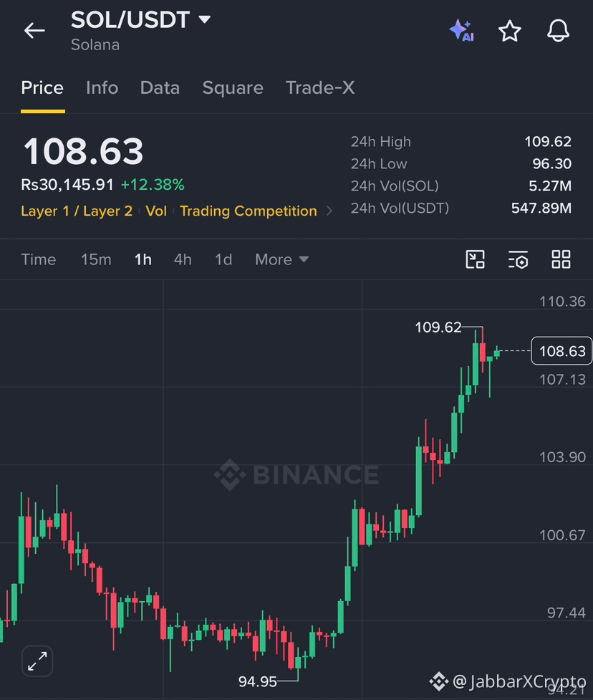The width and height of the screenshot is (593, 700).
Task: Tap the large 108.63 price heading
Action: (84, 151)
